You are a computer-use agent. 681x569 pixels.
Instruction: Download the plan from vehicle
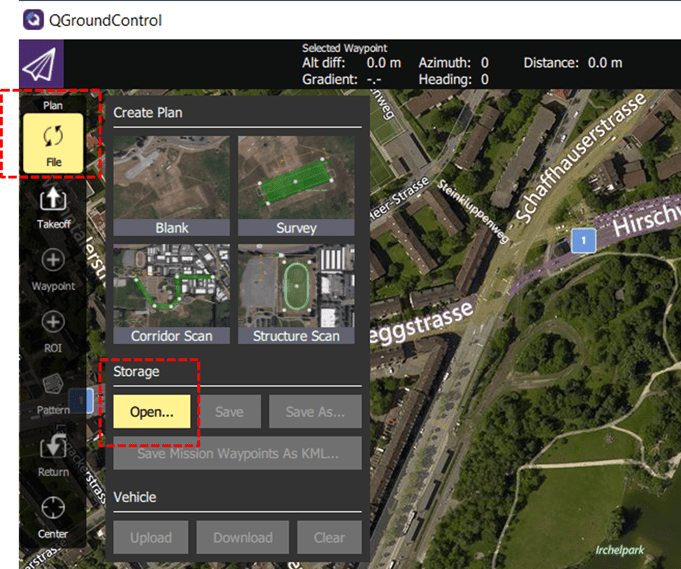[x=243, y=537]
